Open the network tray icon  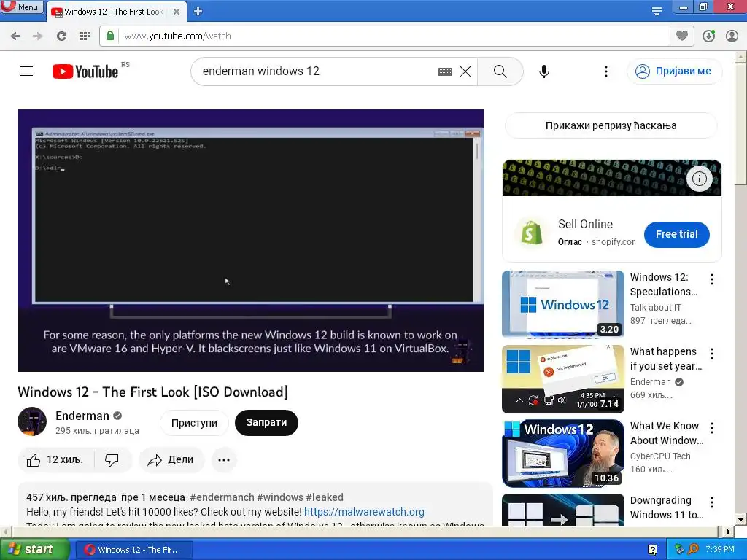click(679, 550)
